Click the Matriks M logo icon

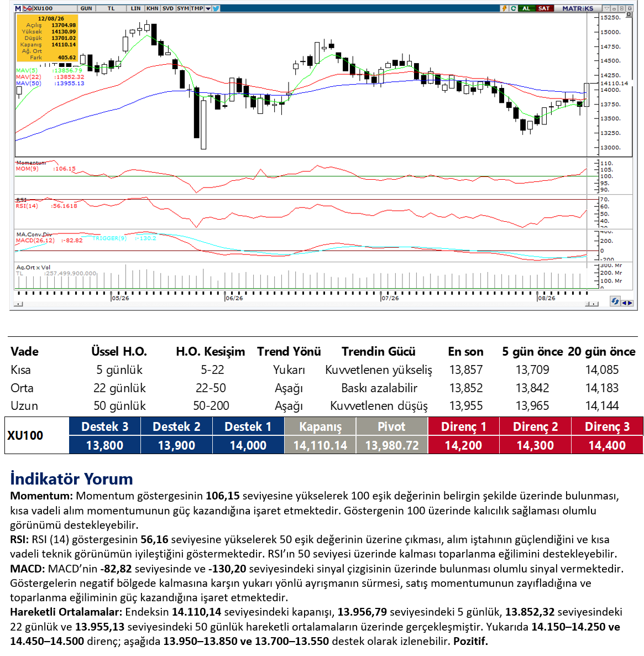pyautogui.click(x=18, y=8)
